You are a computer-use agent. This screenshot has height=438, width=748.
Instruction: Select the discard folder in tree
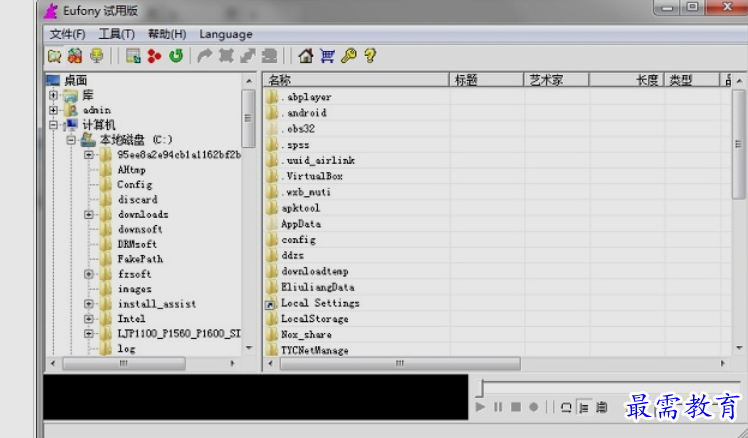tap(138, 199)
